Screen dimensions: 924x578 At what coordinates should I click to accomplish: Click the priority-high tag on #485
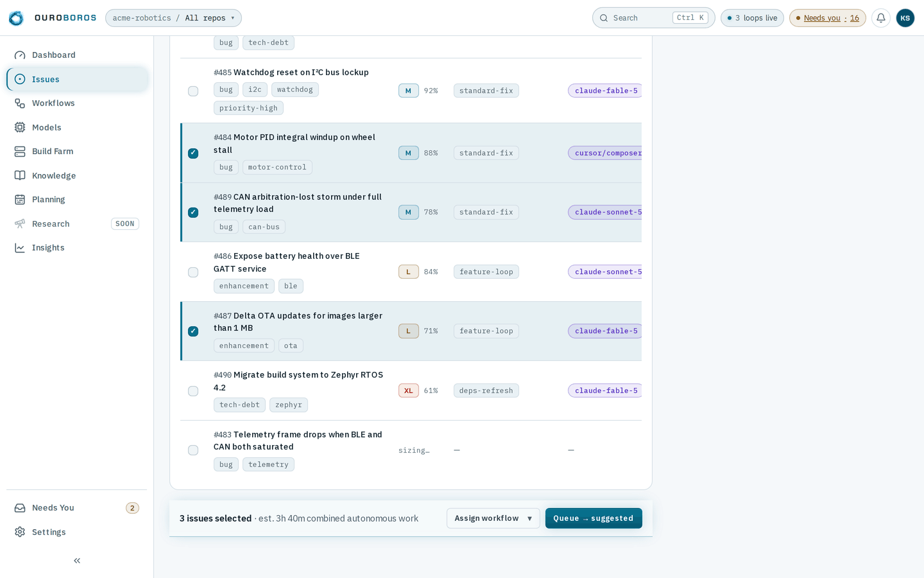coord(248,108)
